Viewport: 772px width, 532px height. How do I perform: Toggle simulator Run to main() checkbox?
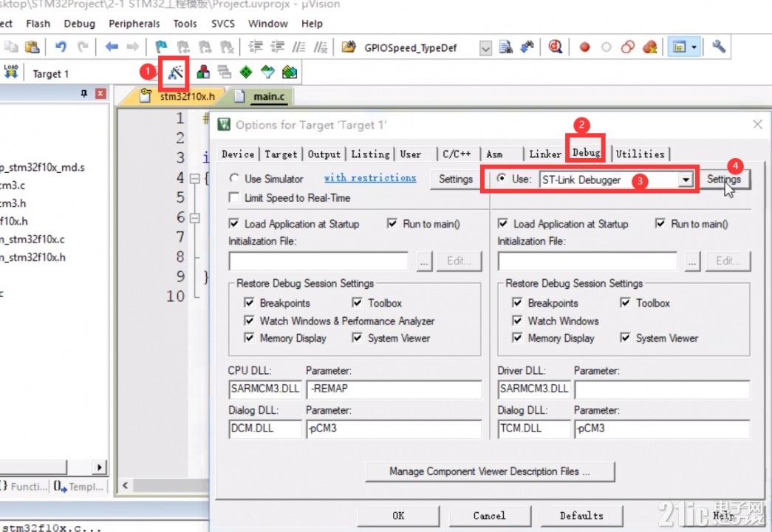coord(392,224)
